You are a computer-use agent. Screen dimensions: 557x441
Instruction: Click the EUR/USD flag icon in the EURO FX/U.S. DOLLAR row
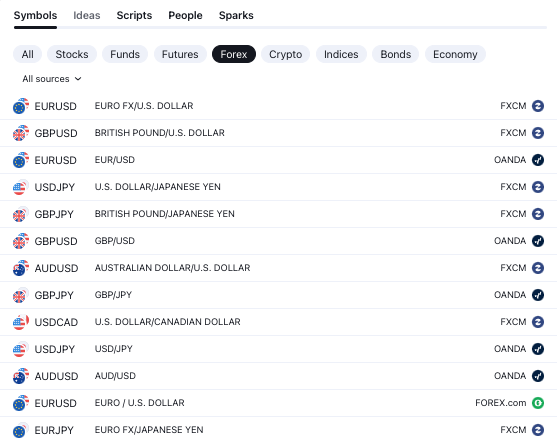(21, 106)
